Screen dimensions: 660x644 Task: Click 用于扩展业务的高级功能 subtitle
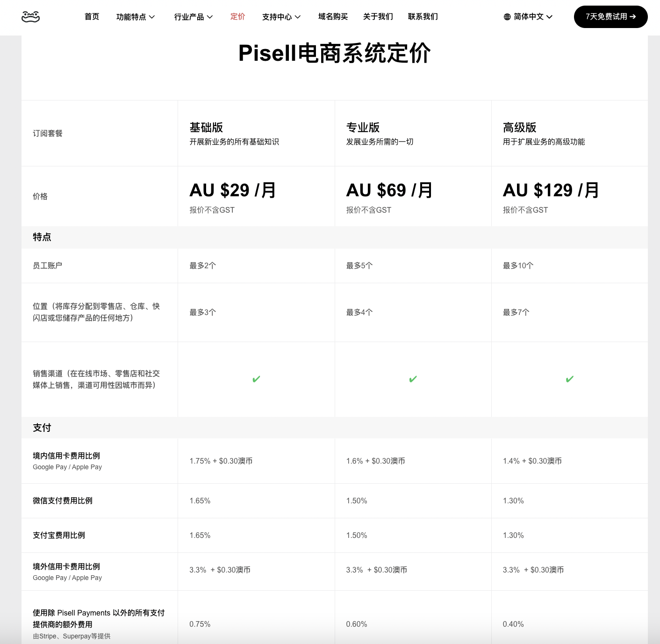click(x=544, y=142)
